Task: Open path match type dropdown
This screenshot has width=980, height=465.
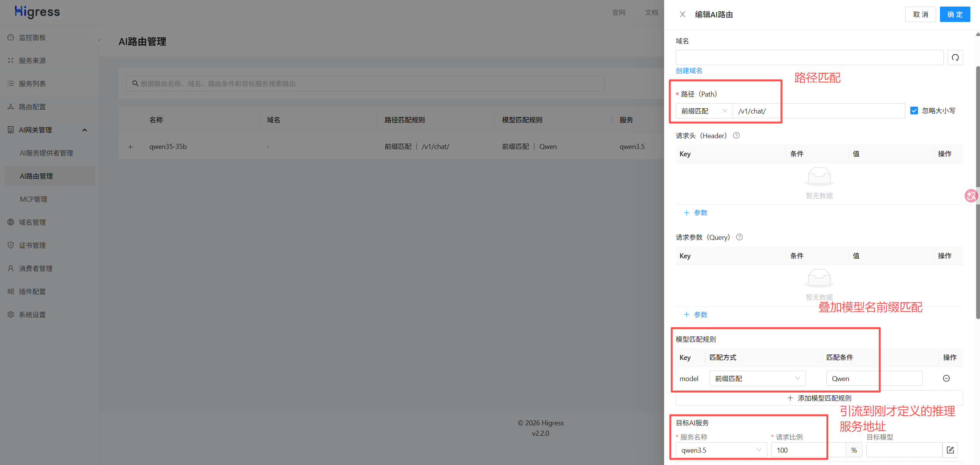Action: click(x=704, y=111)
